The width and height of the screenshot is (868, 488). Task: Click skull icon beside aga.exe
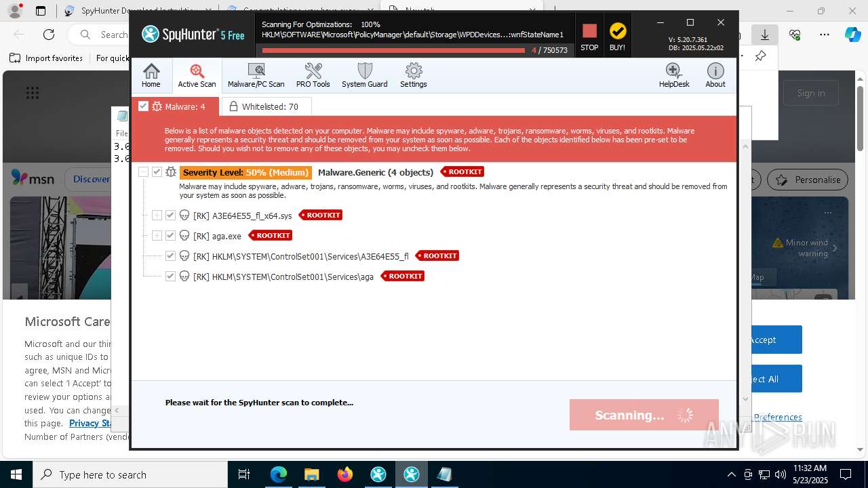(x=184, y=236)
